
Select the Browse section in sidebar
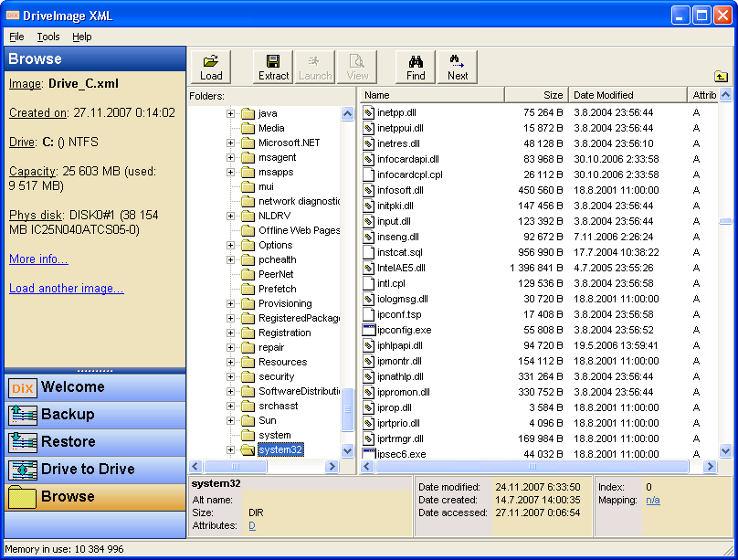[95, 497]
